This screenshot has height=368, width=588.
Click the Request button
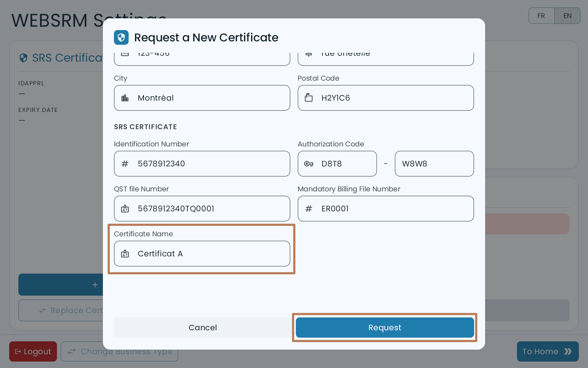click(385, 328)
